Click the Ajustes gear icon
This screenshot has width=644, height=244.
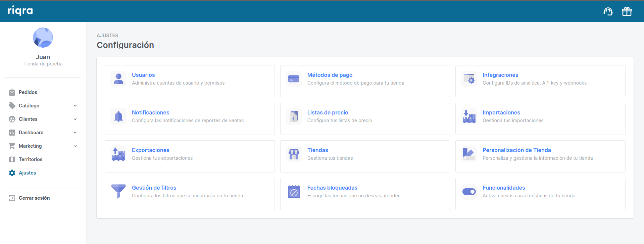(12, 173)
